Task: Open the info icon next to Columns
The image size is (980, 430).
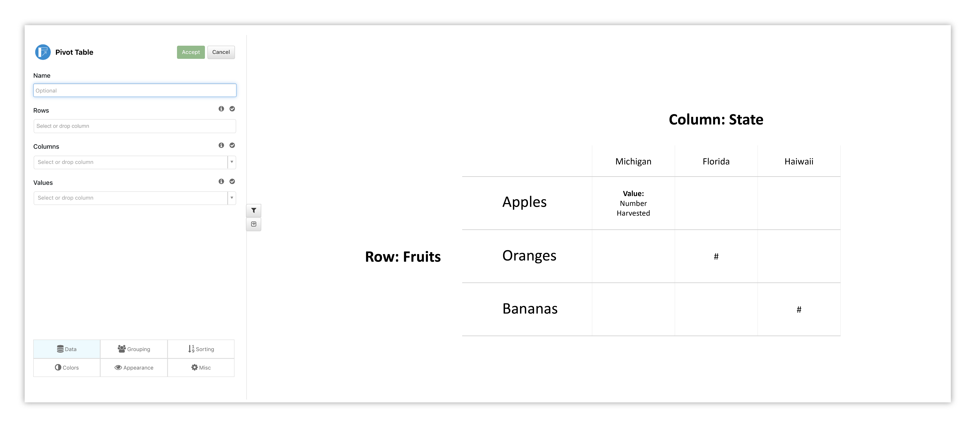Action: [x=221, y=145]
